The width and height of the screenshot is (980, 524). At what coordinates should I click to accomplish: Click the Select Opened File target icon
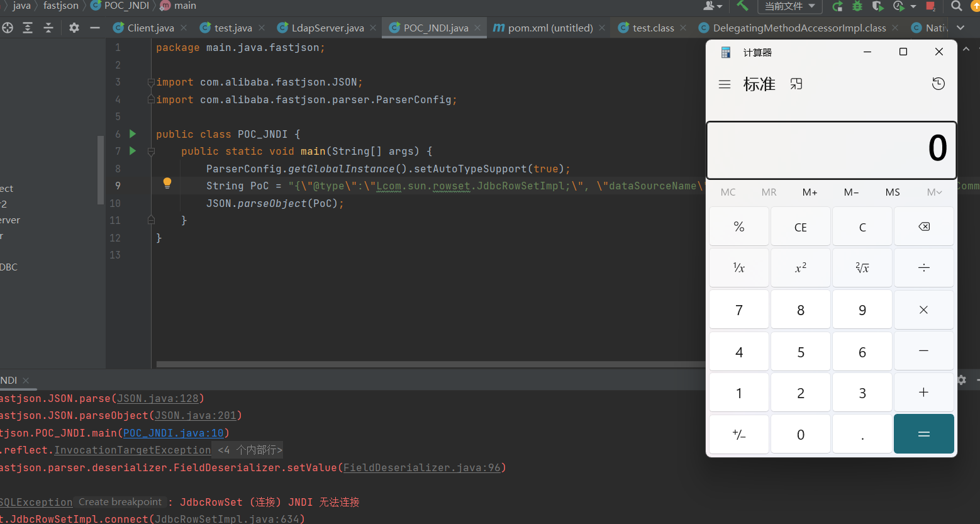click(8, 28)
